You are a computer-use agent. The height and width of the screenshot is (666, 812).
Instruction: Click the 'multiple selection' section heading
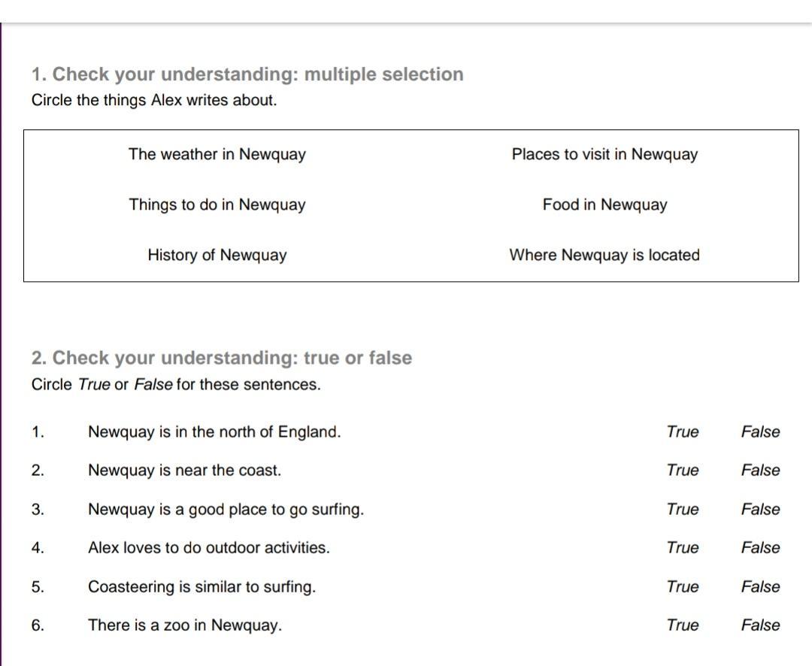pyautogui.click(x=247, y=74)
